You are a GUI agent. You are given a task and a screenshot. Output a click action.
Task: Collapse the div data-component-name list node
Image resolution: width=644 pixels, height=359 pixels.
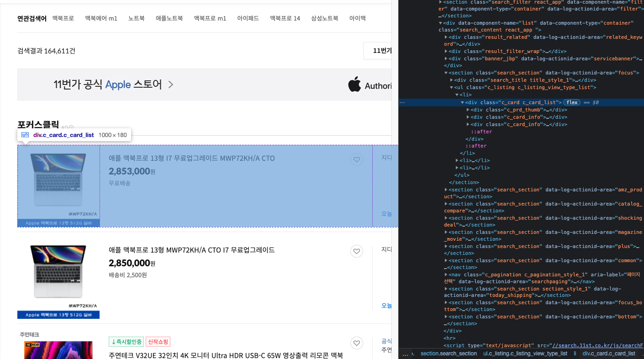[x=440, y=23]
